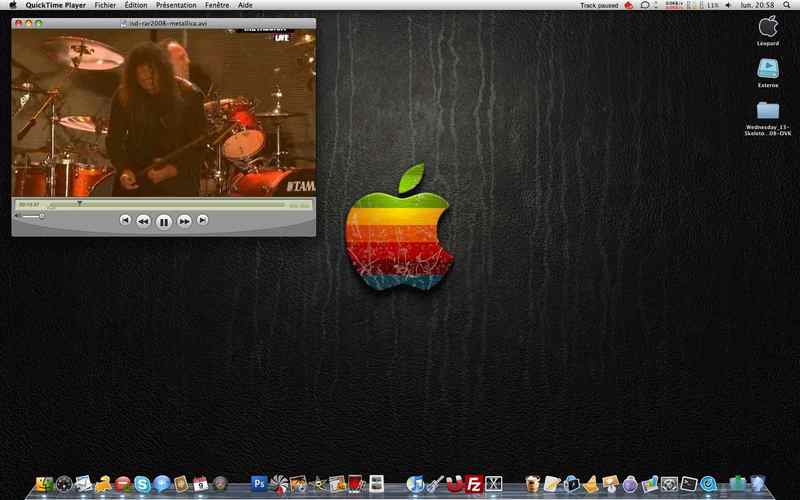Skip to start of the movie

click(x=125, y=220)
